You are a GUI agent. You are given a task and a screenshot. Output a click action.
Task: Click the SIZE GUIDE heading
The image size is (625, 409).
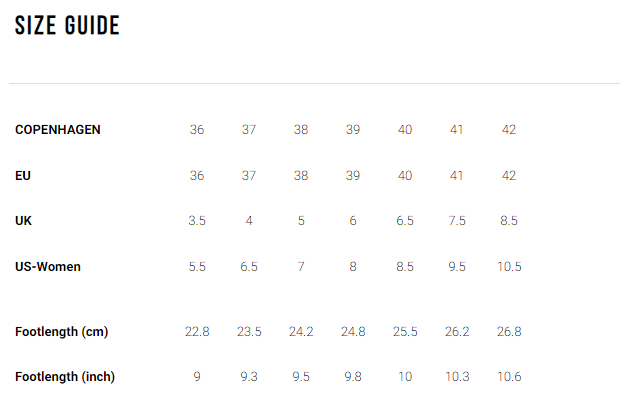pyautogui.click(x=67, y=25)
